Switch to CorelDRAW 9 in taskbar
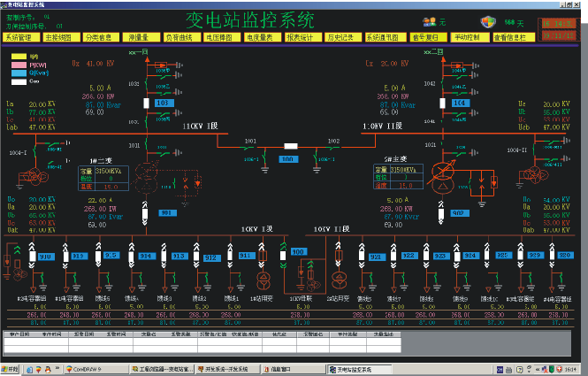 click(95, 369)
